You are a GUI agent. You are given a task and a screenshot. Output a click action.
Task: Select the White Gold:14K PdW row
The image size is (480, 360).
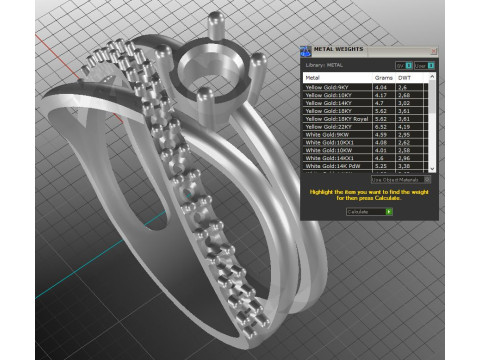click(x=365, y=166)
